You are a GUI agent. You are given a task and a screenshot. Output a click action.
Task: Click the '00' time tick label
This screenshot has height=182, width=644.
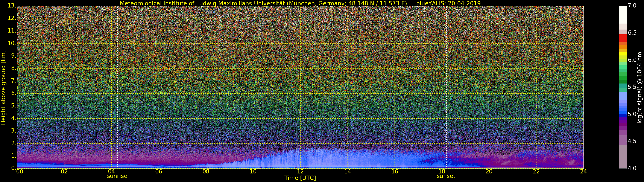click(20, 172)
